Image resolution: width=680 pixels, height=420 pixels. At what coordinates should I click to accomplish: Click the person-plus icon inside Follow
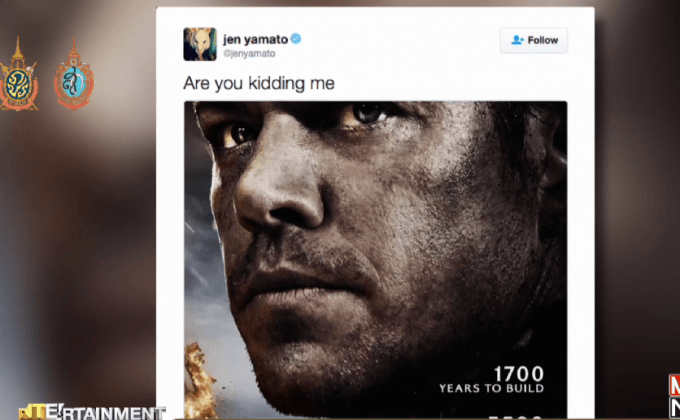(517, 40)
